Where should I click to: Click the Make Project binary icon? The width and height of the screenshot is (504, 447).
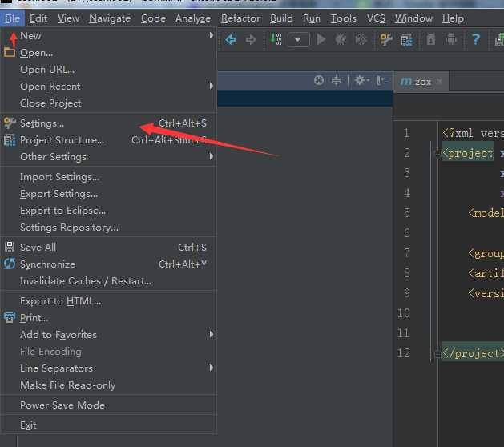coord(276,39)
